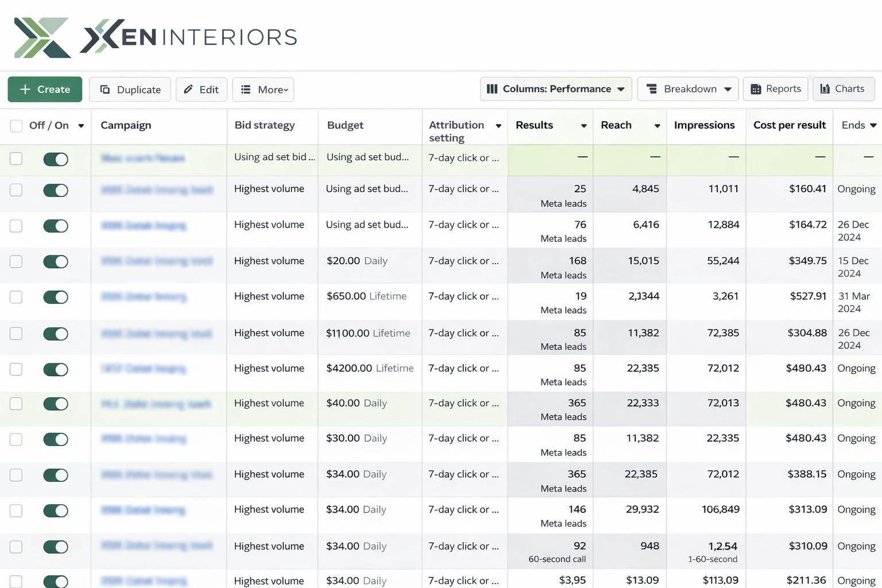The height and width of the screenshot is (588, 882).
Task: Check the row with $20.00 Daily budget
Action: click(x=16, y=261)
